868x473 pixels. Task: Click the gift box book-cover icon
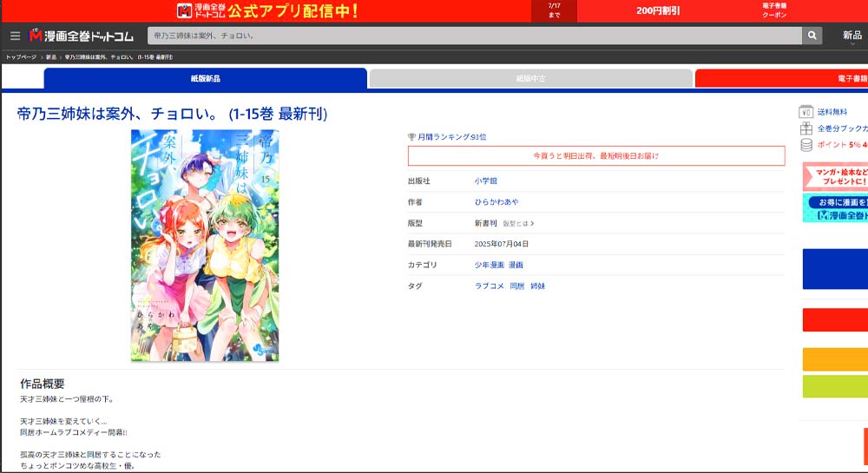(806, 128)
